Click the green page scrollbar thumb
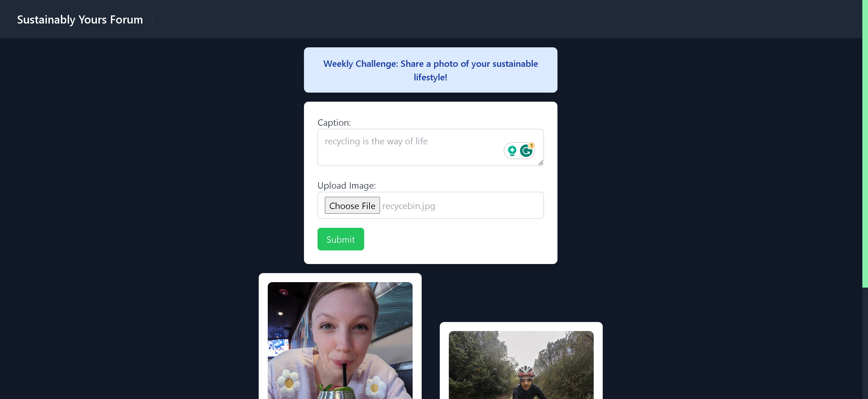Screen dimensions: 868x399 point(865,144)
